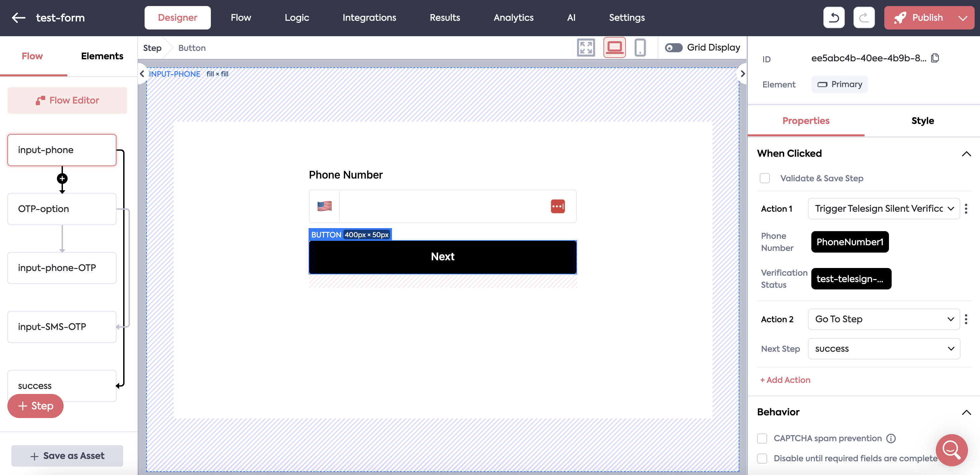Image resolution: width=980 pixels, height=475 pixels.
Task: Switch to mobile device preview
Action: click(640, 48)
